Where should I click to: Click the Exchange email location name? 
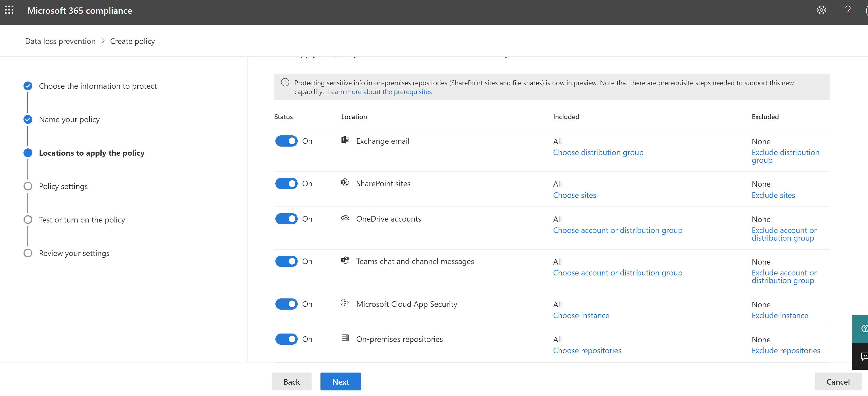click(x=383, y=141)
